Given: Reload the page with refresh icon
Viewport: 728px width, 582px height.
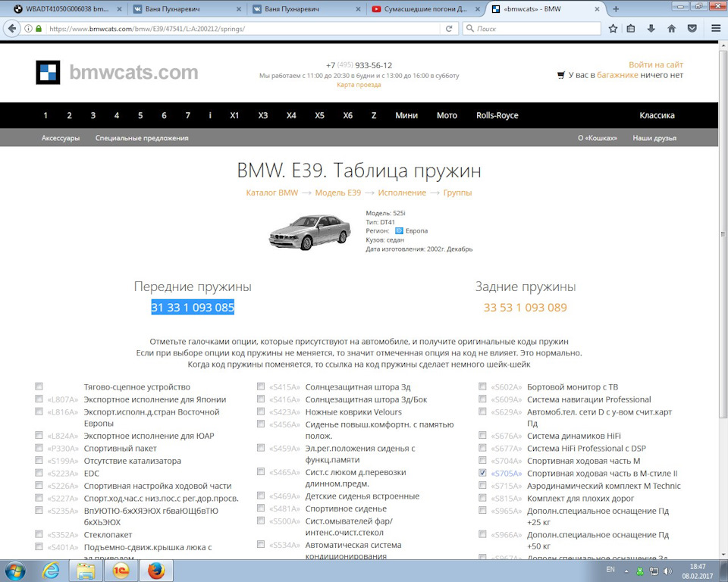Looking at the screenshot, I should click(x=448, y=29).
